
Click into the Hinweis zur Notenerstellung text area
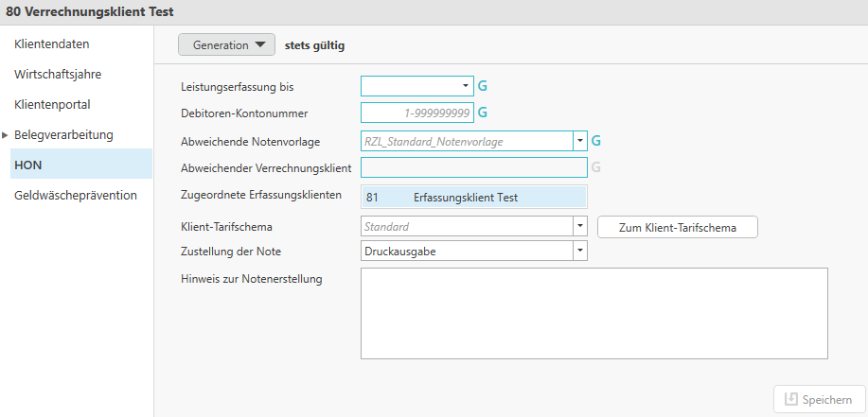[x=593, y=313]
